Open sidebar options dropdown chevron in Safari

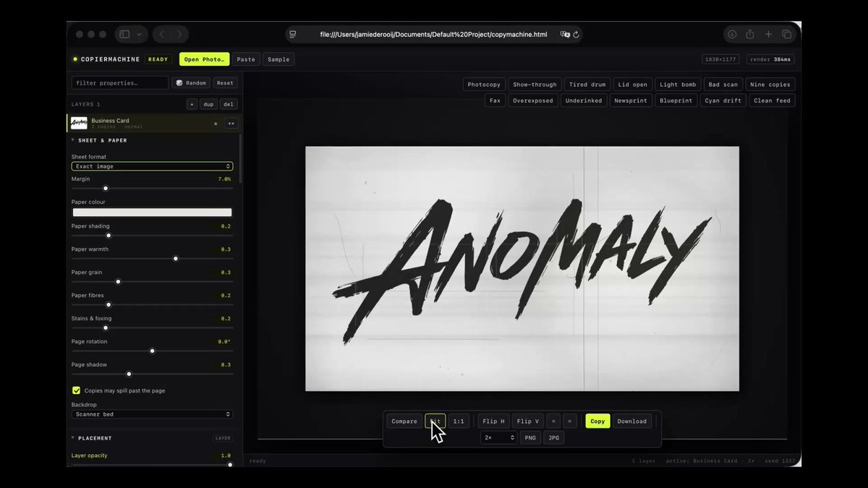click(139, 34)
